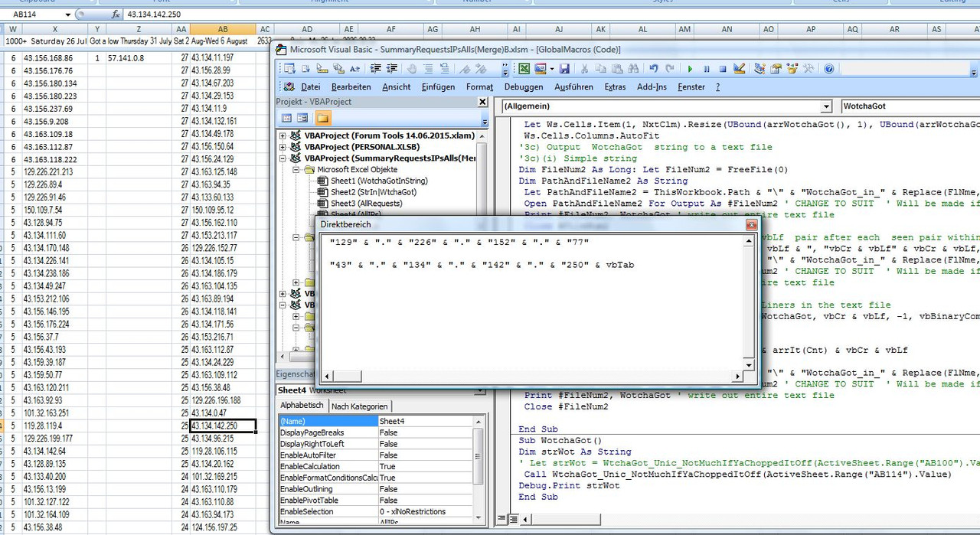Open the Add-Ins menu
The width and height of the screenshot is (980, 535).
click(x=652, y=87)
